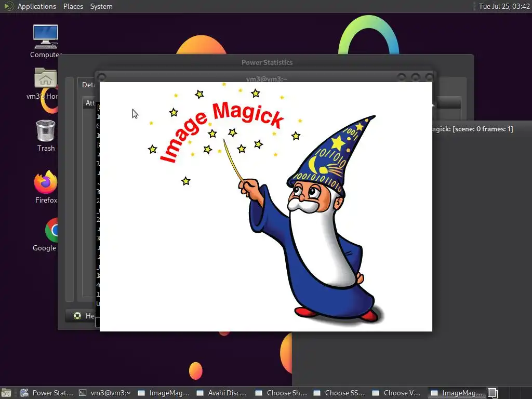Switch to vm3@vm3:~ terminal in taskbar

coord(105,393)
